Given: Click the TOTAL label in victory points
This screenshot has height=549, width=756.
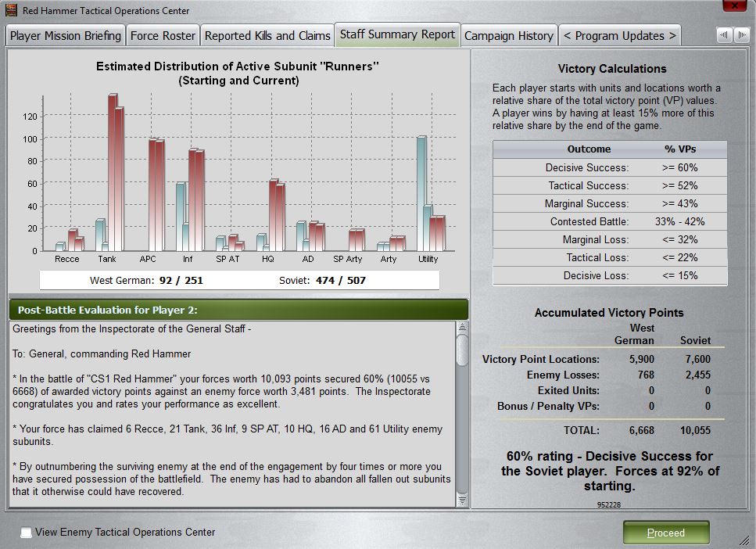Looking at the screenshot, I should (582, 430).
